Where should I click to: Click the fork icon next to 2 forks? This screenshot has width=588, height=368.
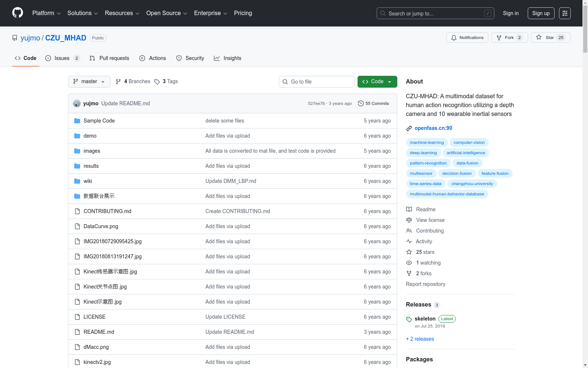pos(409,273)
